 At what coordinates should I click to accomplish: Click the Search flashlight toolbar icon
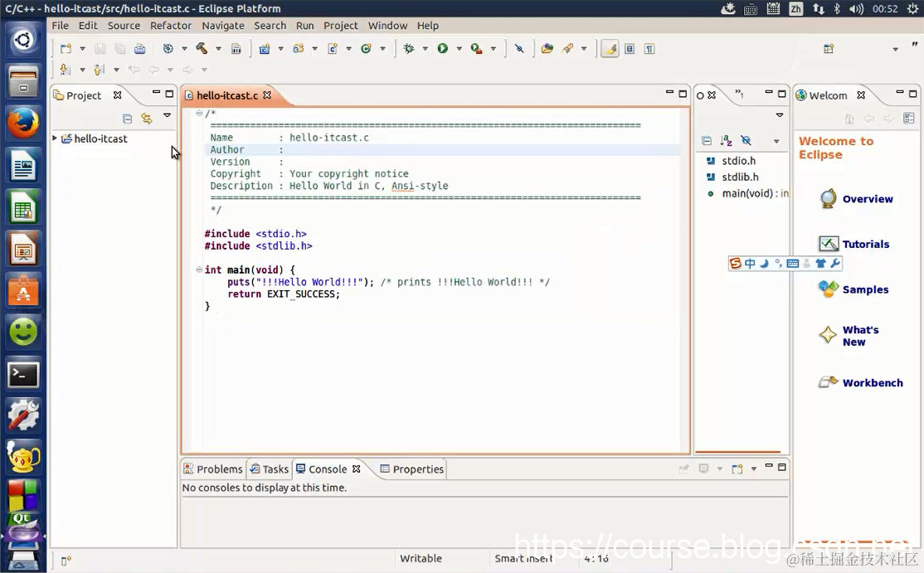pyautogui.click(x=568, y=49)
